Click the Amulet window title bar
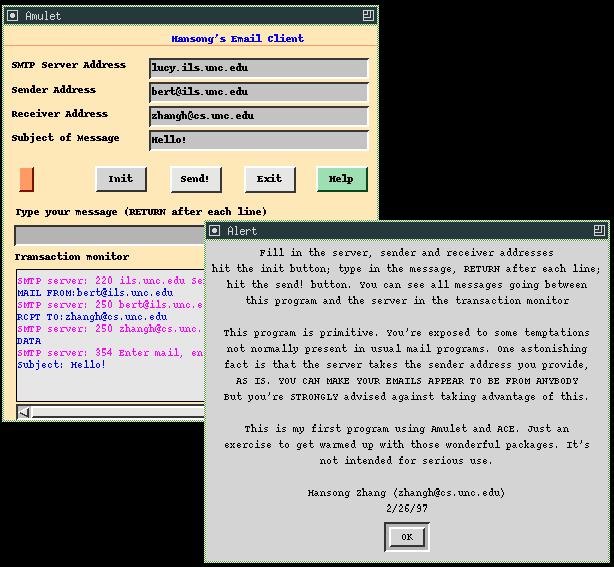 190,16
